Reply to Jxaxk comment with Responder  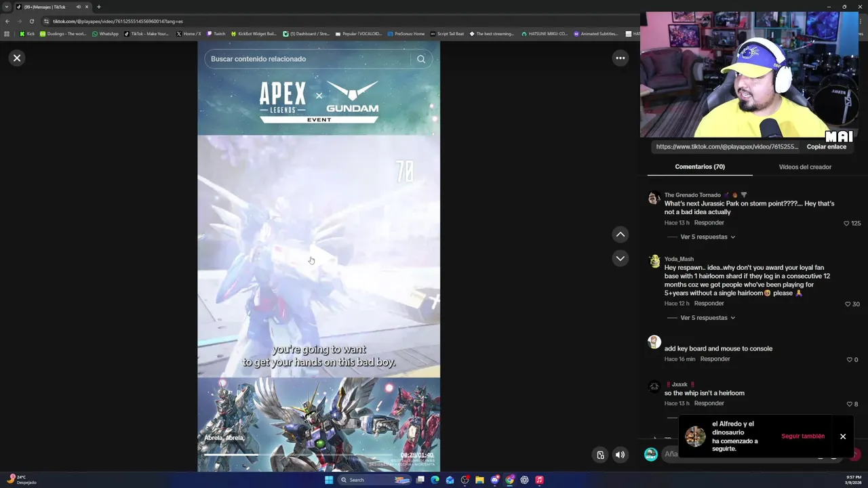[709, 403]
